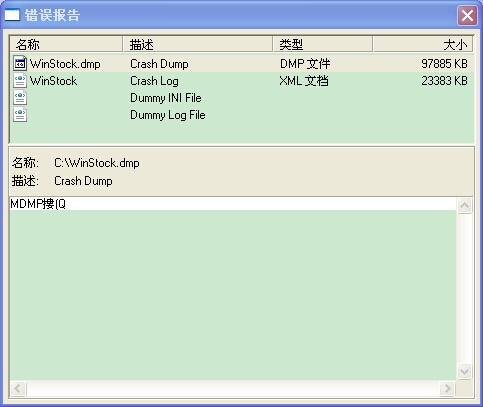
Task: Select the Dummy Log File entry
Action: 168,115
